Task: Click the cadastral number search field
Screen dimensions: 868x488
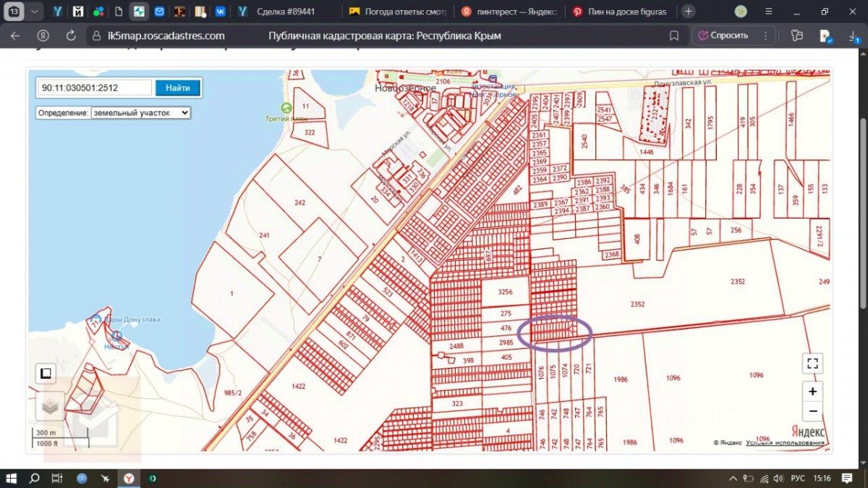Action: pyautogui.click(x=94, y=88)
